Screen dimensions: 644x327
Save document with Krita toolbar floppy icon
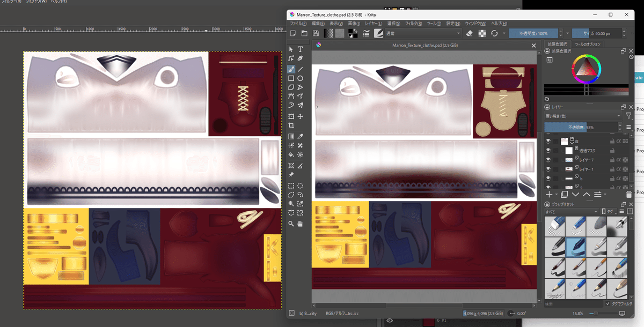(316, 33)
